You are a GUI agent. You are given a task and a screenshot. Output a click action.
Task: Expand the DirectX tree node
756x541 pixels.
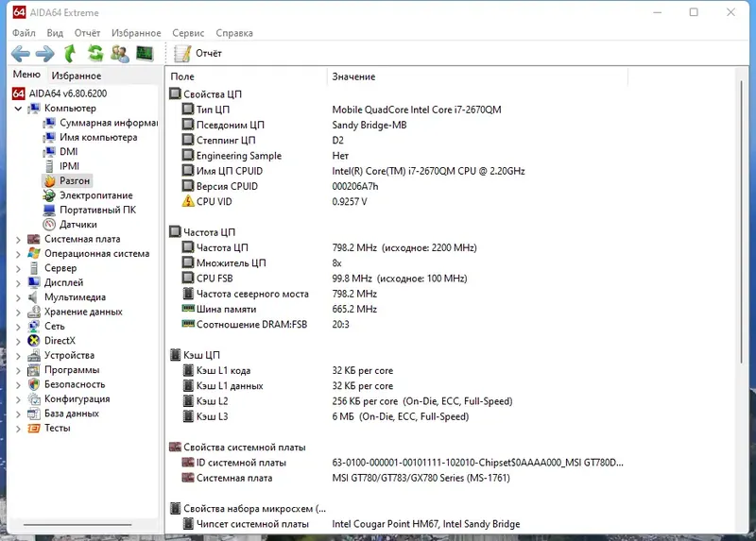18,341
